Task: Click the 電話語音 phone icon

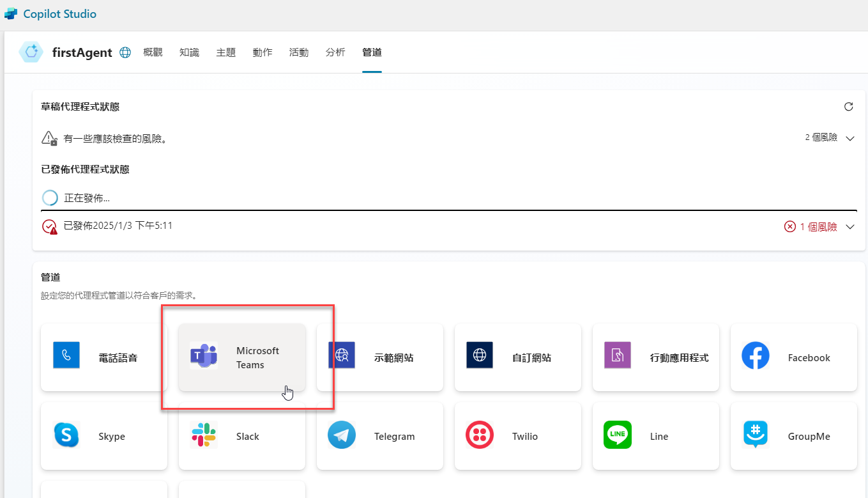Action: click(x=66, y=355)
